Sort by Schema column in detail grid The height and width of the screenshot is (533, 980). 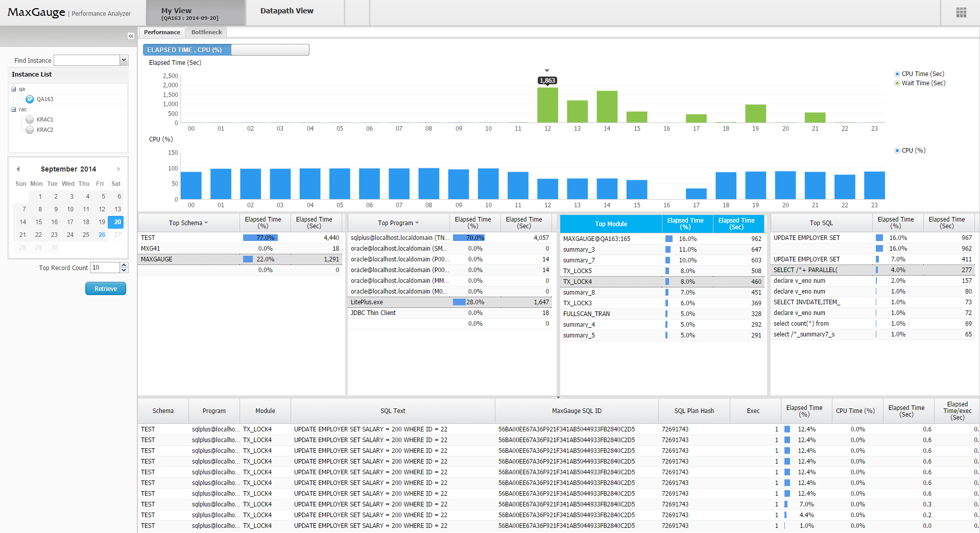163,411
